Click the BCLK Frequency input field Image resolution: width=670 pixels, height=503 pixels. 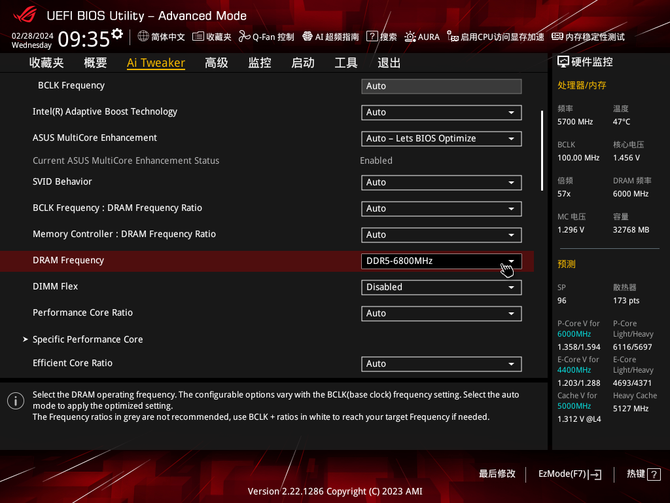point(441,86)
